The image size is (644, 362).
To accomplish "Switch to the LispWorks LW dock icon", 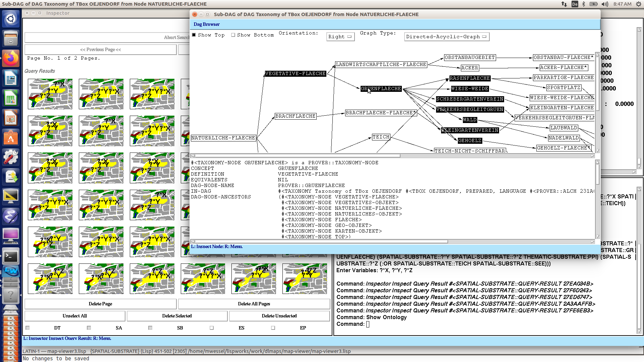I will [11, 272].
